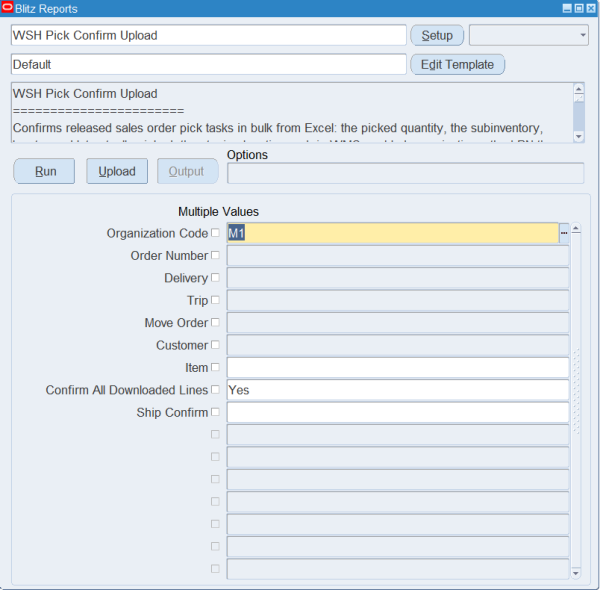Click the Ship Confirm label
This screenshot has height=590, width=600.
click(x=172, y=412)
